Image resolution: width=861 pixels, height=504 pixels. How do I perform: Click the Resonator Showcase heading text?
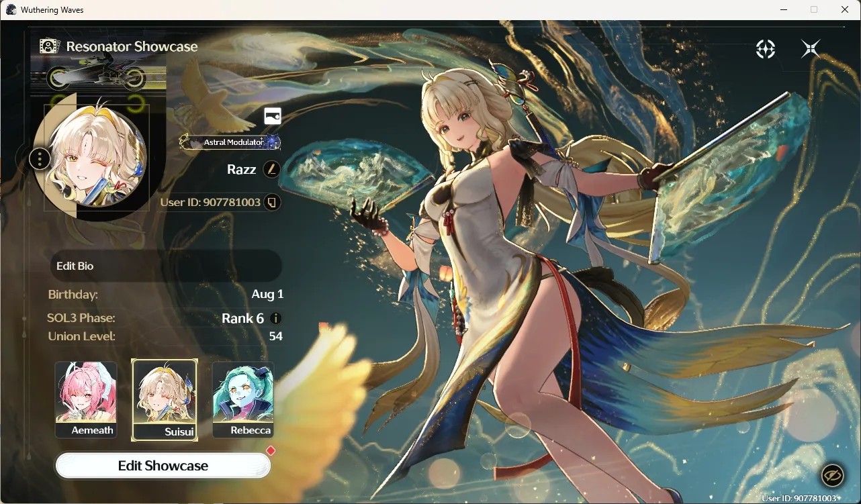point(132,46)
